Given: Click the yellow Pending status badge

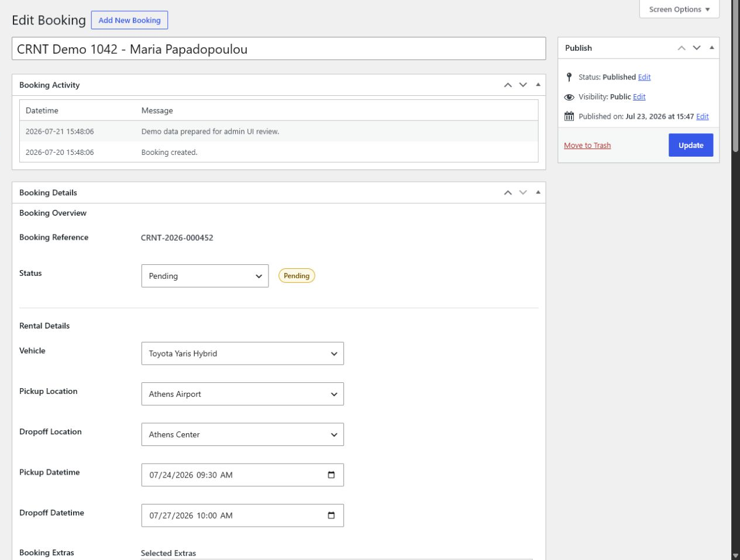Looking at the screenshot, I should point(297,276).
